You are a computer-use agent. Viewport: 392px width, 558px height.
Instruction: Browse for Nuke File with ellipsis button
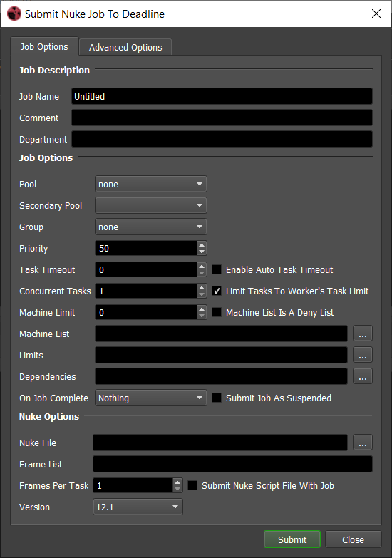363,443
